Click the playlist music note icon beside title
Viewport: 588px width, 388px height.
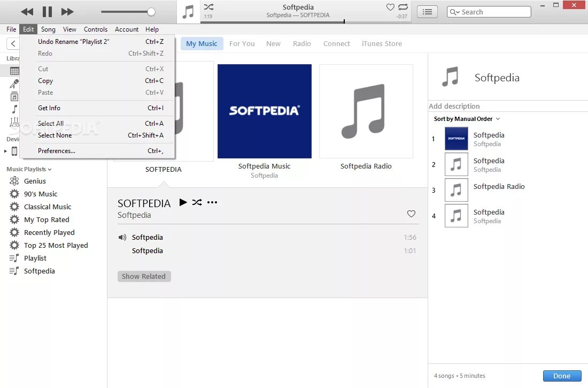pos(450,77)
